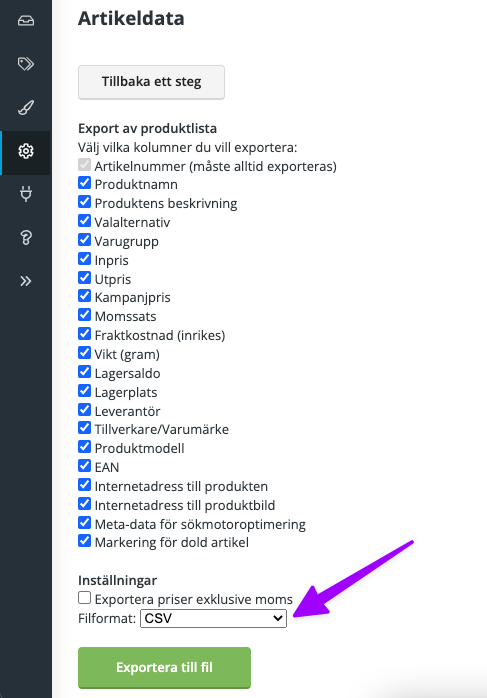Toggle the EAN checkbox
This screenshot has width=487, height=698.
84,466
